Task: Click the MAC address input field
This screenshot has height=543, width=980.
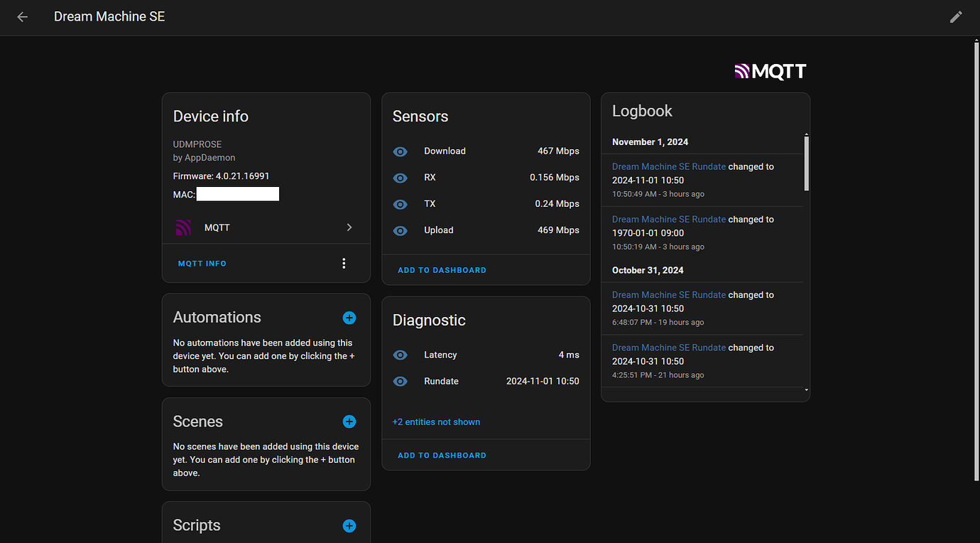Action: click(x=237, y=193)
